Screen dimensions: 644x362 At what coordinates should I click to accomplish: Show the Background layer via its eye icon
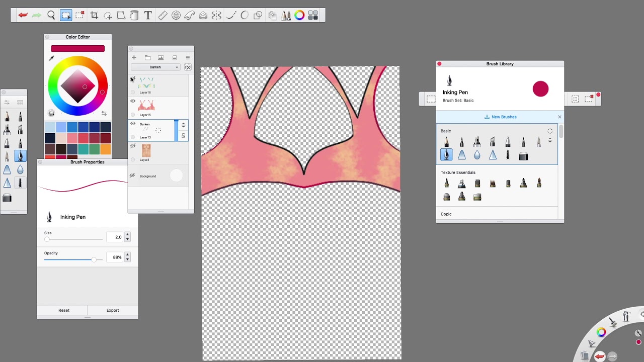point(132,175)
